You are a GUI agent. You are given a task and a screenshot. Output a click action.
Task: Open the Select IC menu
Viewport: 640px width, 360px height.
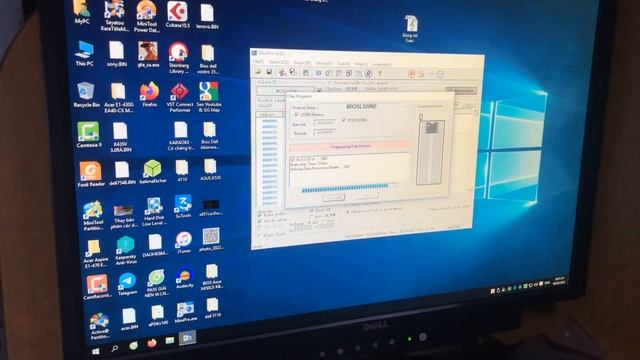pos(278,62)
